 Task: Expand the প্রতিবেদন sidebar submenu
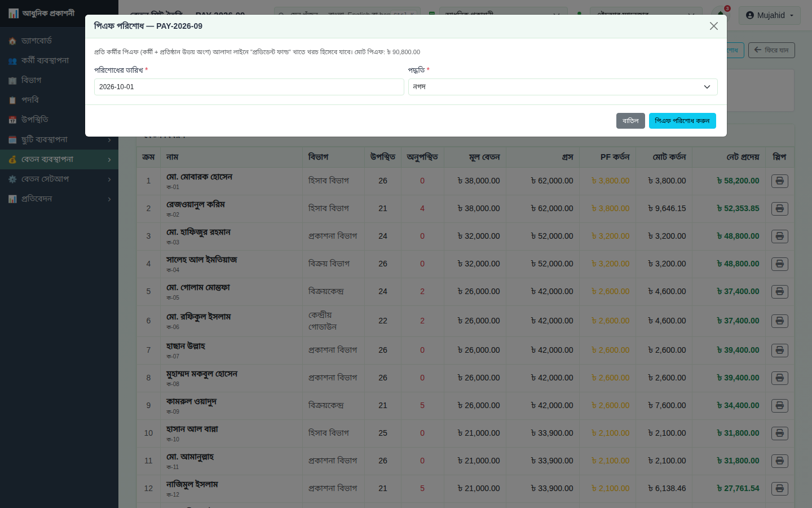(59, 199)
